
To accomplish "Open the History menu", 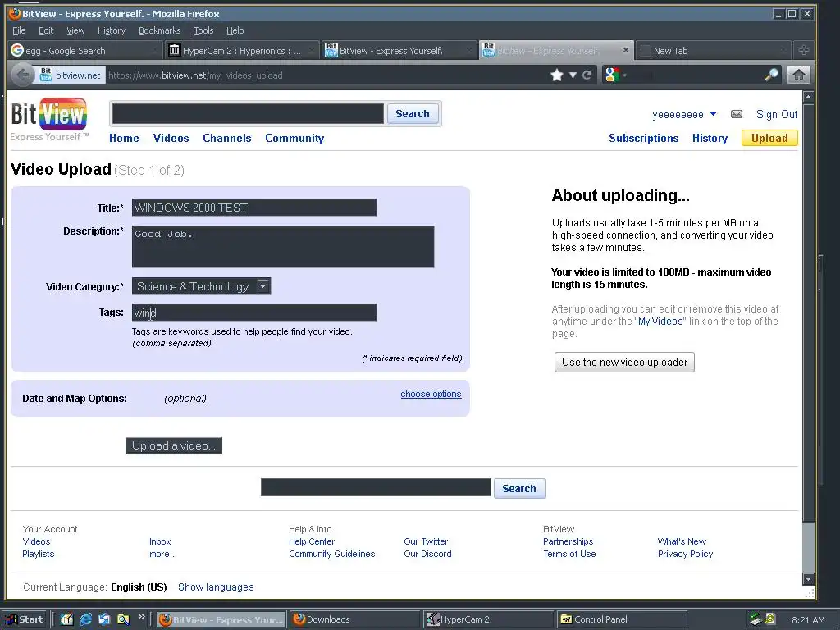I will [112, 30].
